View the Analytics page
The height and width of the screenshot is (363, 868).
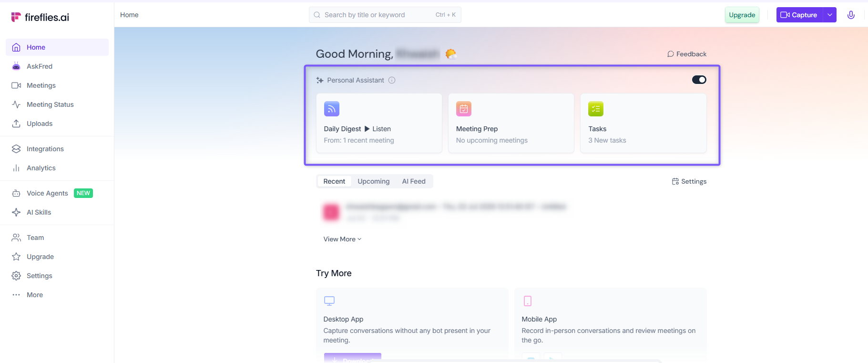(x=57, y=168)
